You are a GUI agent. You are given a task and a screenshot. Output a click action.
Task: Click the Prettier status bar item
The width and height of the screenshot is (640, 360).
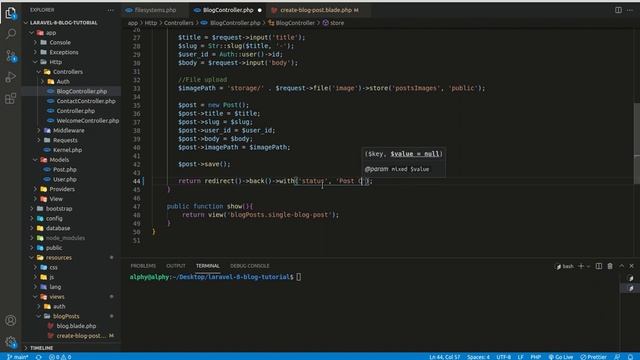click(593, 357)
